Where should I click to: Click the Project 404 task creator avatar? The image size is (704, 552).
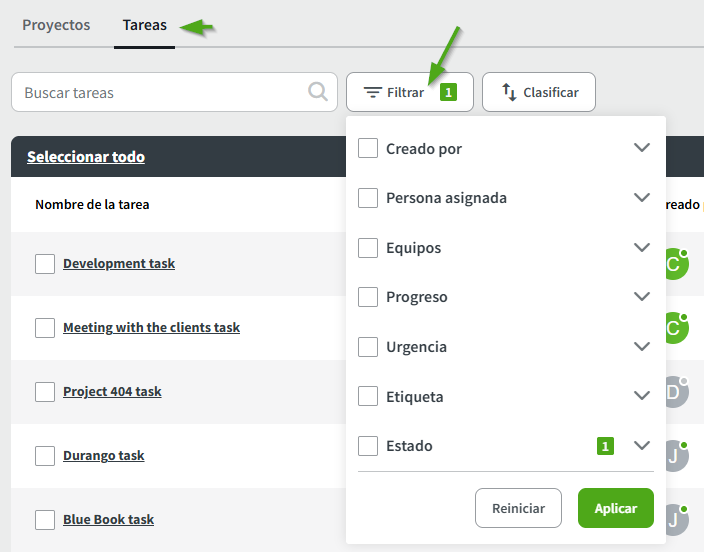click(675, 392)
